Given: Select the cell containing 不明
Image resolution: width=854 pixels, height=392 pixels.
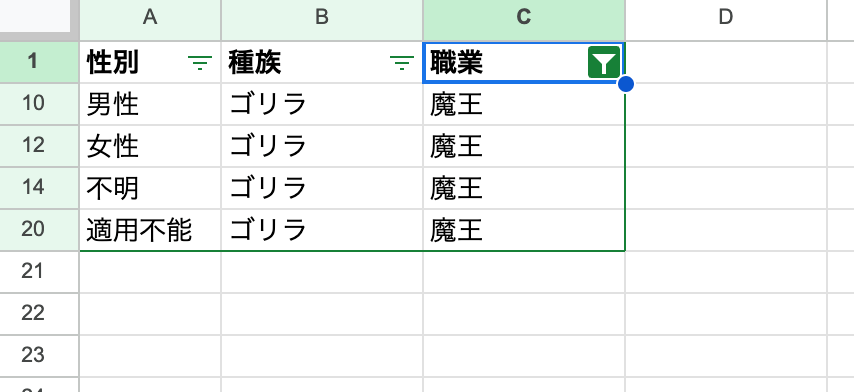Looking at the screenshot, I should [x=150, y=188].
